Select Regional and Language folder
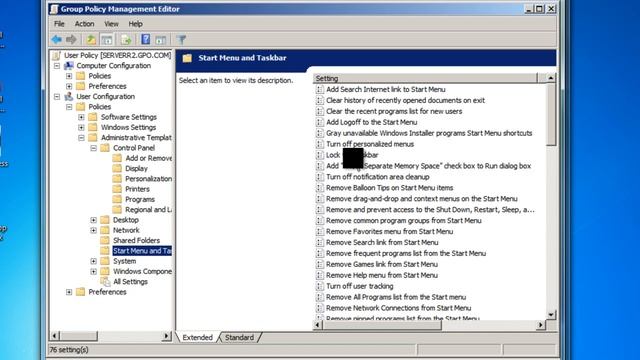This screenshot has height=360, width=640. point(149,209)
